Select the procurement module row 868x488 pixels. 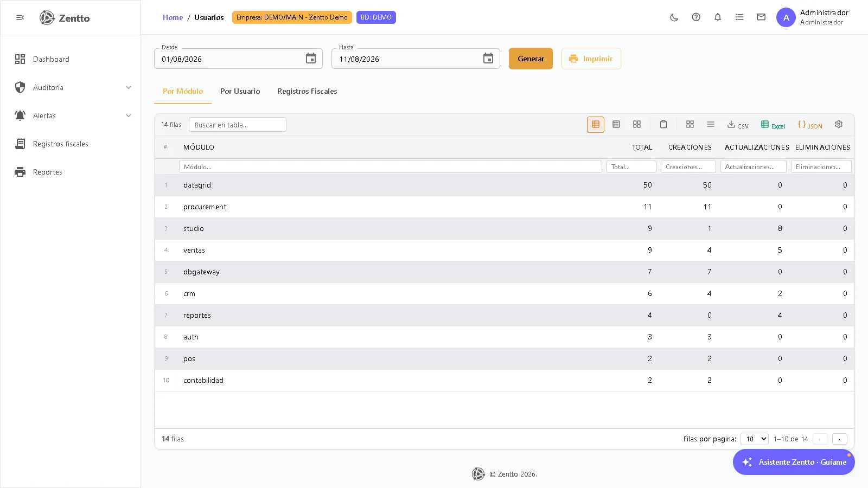505,207
